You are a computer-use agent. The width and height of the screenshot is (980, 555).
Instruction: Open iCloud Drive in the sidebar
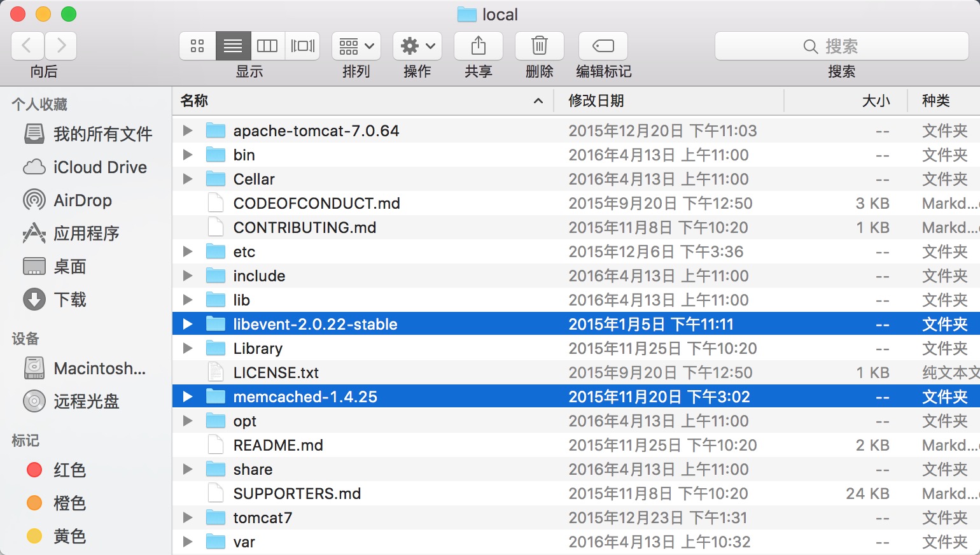(85, 167)
